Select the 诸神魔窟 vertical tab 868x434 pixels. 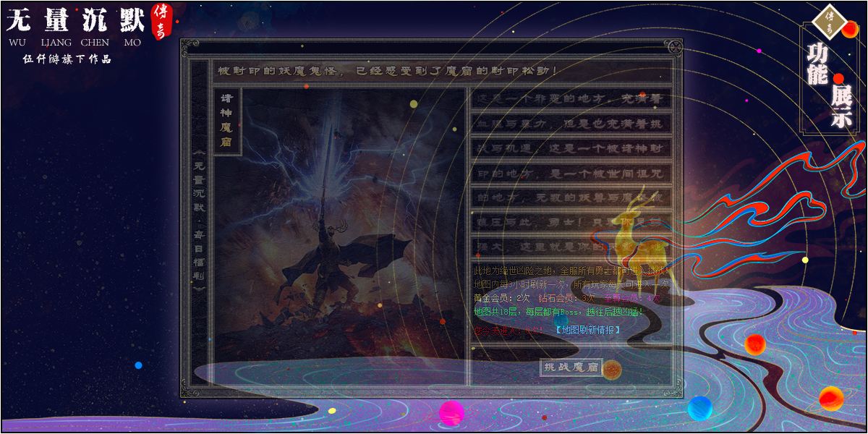pyautogui.click(x=226, y=120)
